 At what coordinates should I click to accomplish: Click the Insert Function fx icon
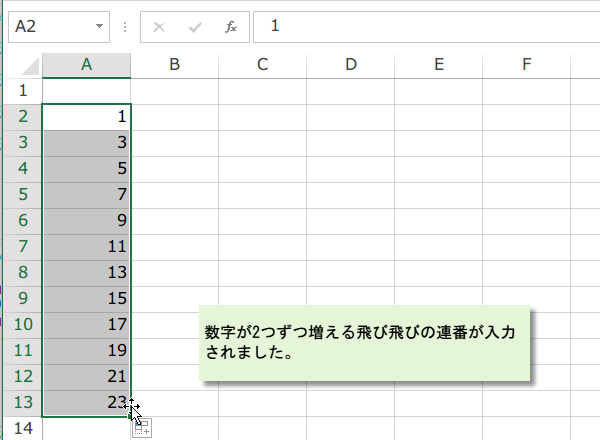(x=230, y=26)
